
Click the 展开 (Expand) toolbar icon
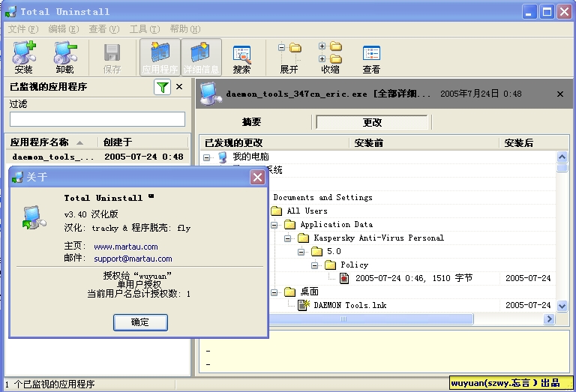tap(289, 58)
